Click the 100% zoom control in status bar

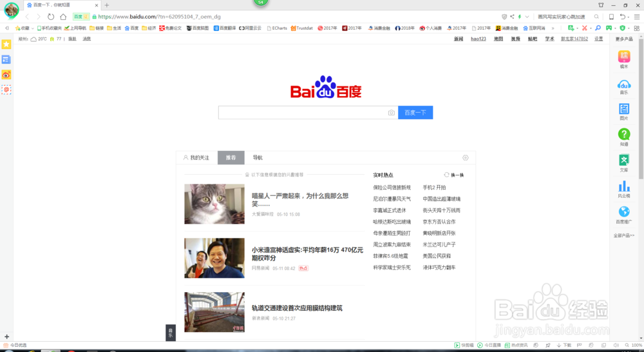click(x=633, y=346)
